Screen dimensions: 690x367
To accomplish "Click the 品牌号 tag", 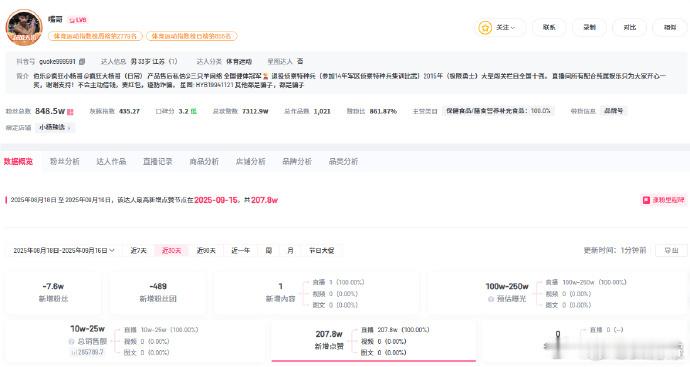I will (613, 111).
